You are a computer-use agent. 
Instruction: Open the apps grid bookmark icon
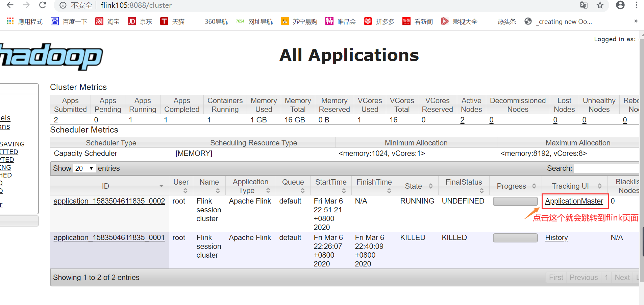tap(10, 21)
